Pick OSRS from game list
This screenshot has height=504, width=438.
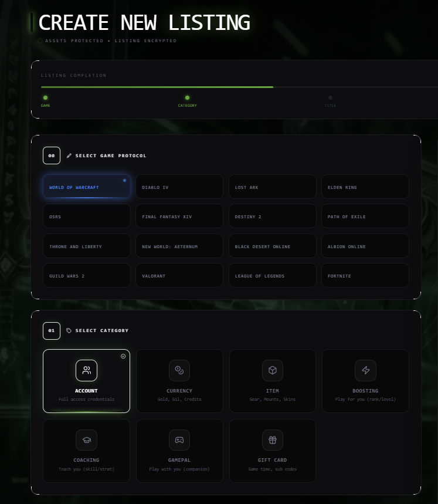tap(87, 216)
